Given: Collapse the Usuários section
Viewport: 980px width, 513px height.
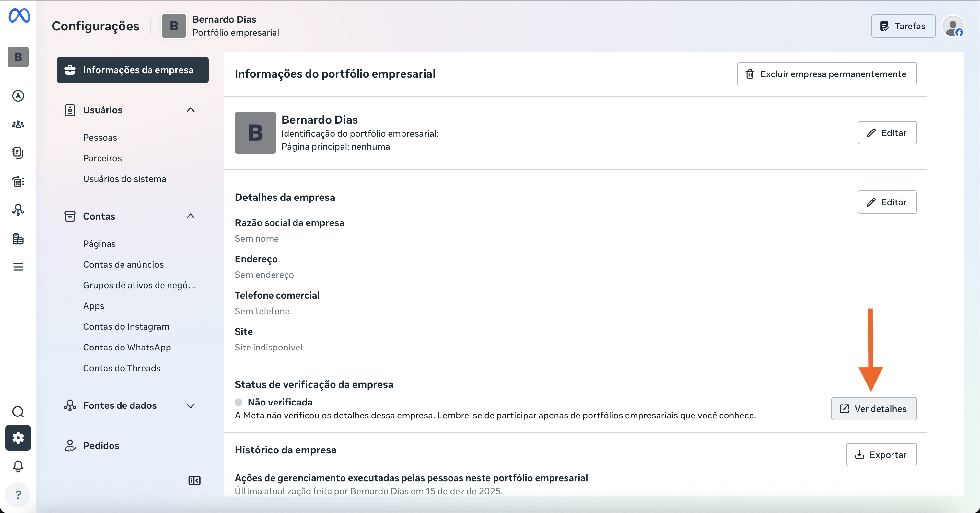Looking at the screenshot, I should tap(191, 110).
